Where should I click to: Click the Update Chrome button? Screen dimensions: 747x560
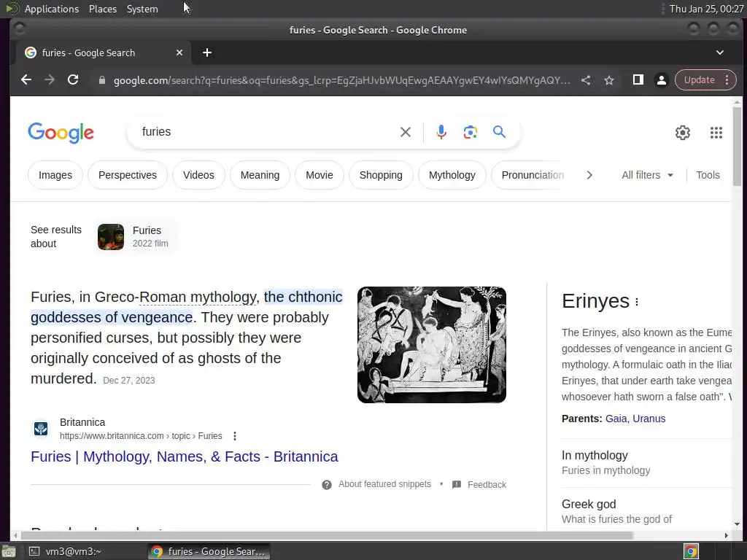699,80
